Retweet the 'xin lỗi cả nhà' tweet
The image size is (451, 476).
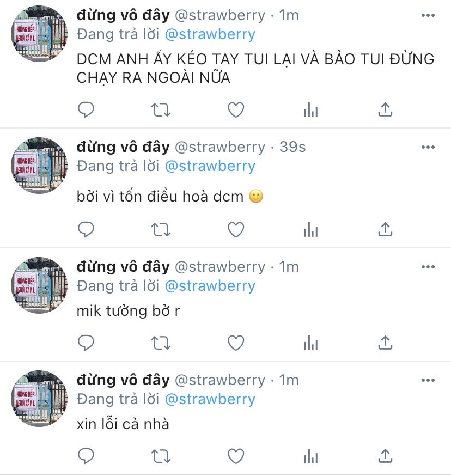(161, 456)
